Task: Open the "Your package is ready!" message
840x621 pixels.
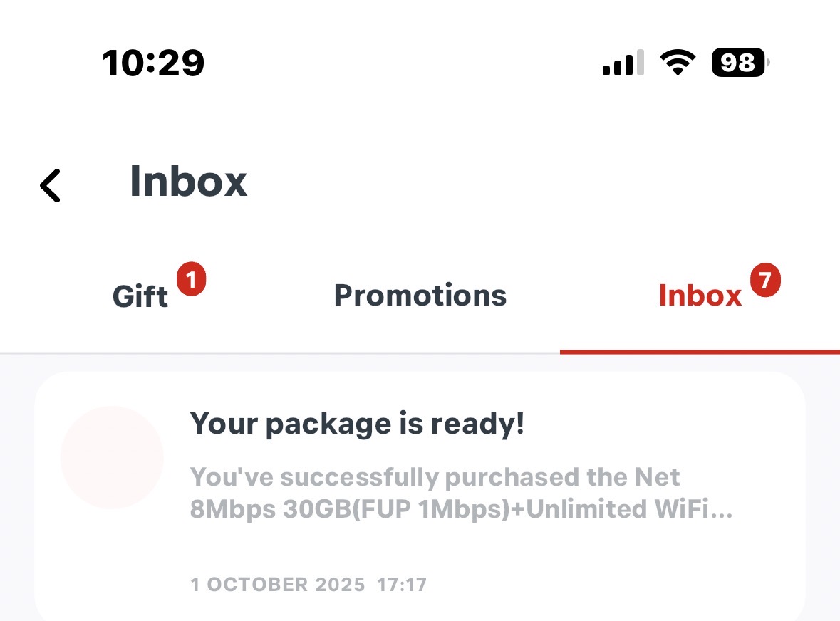Action: click(357, 424)
